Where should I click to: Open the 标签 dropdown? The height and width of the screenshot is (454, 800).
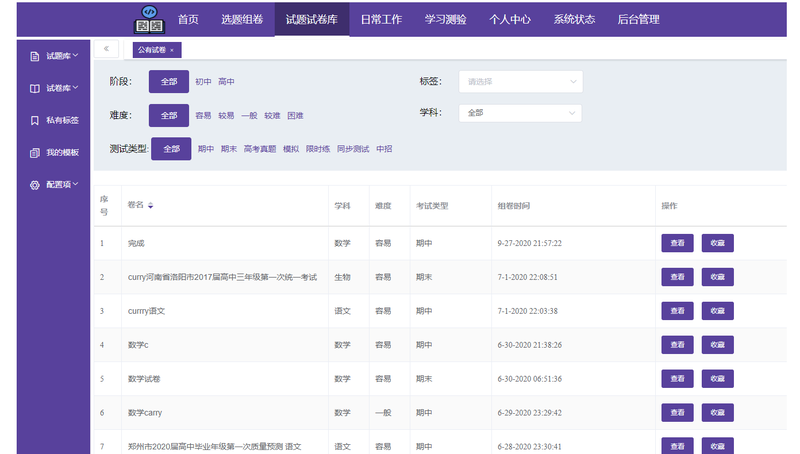[x=520, y=82]
